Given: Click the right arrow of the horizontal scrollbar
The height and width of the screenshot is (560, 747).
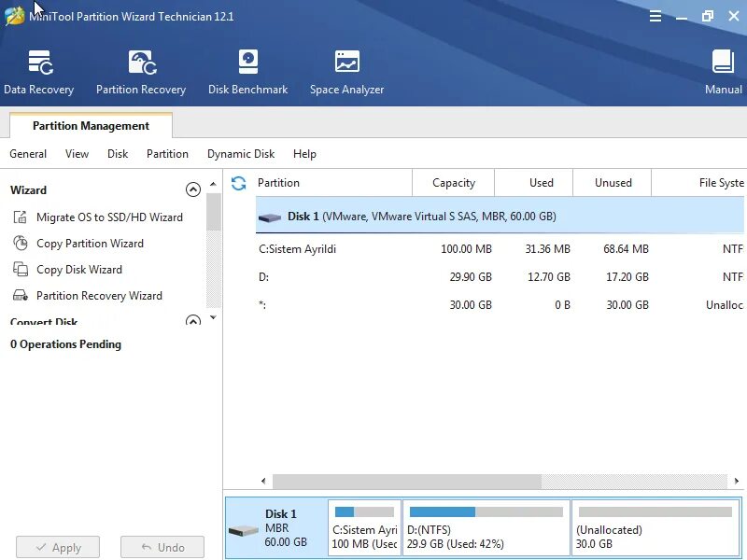Looking at the screenshot, I should point(737,481).
